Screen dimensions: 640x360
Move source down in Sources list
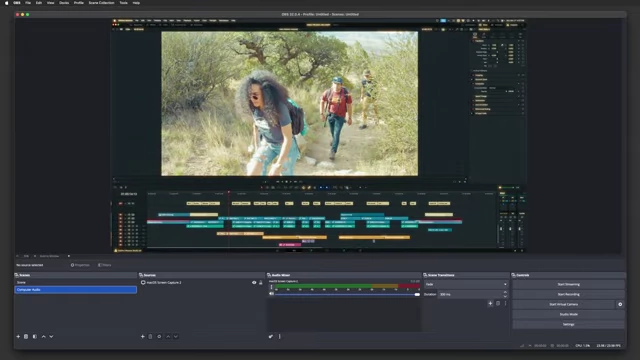pyautogui.click(x=176, y=336)
